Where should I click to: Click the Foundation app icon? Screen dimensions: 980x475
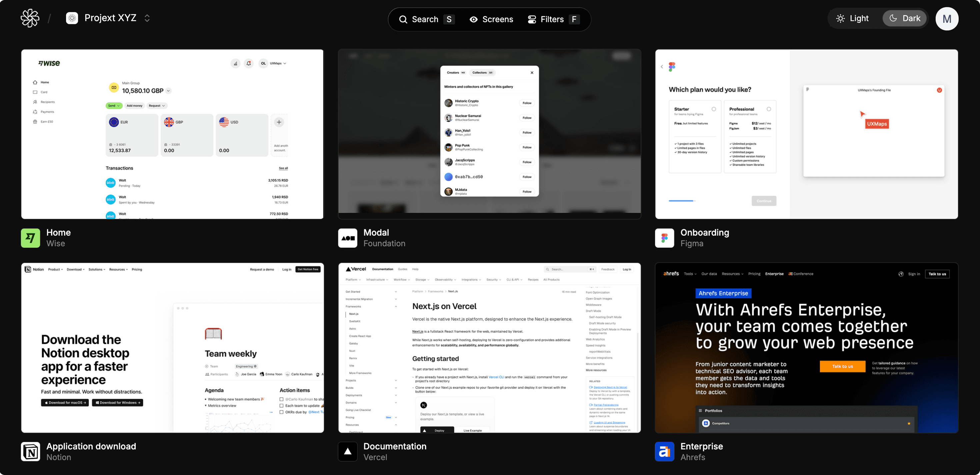(348, 237)
